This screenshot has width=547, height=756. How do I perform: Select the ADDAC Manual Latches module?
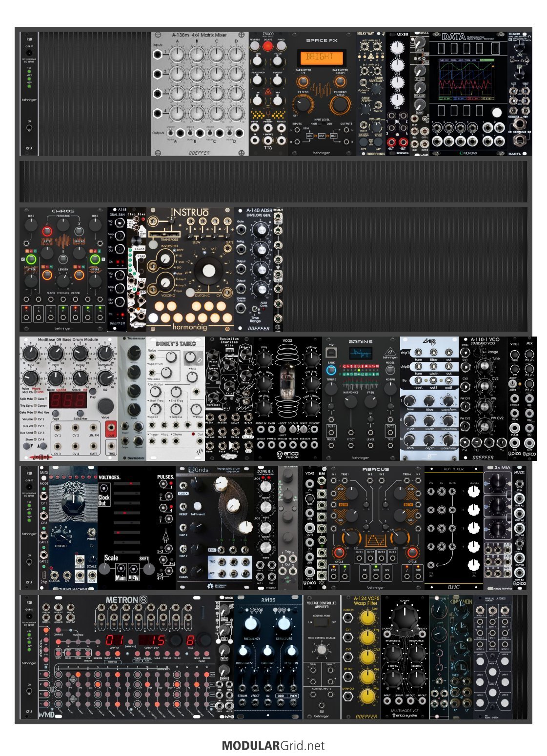tap(493, 657)
